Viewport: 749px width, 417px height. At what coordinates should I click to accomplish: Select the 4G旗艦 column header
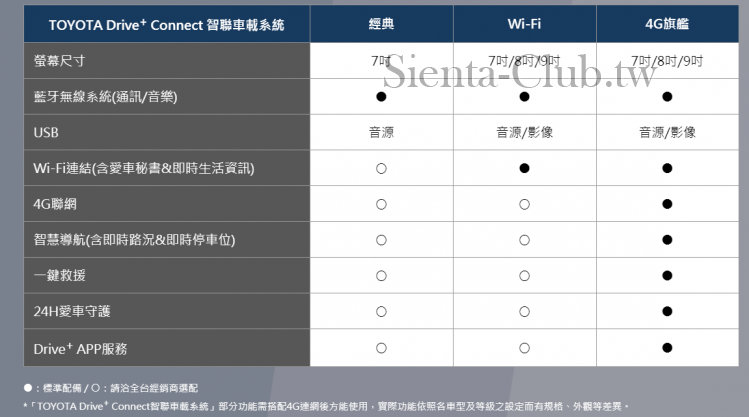pos(667,24)
